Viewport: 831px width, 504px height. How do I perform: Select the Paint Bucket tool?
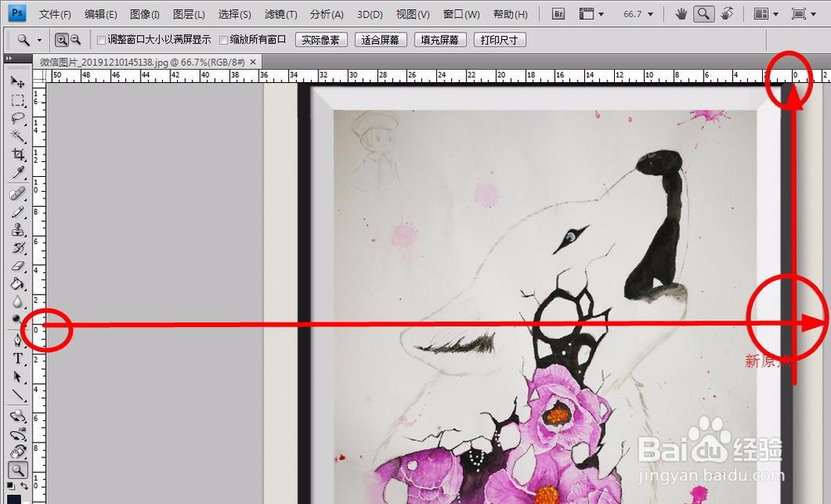point(17,284)
